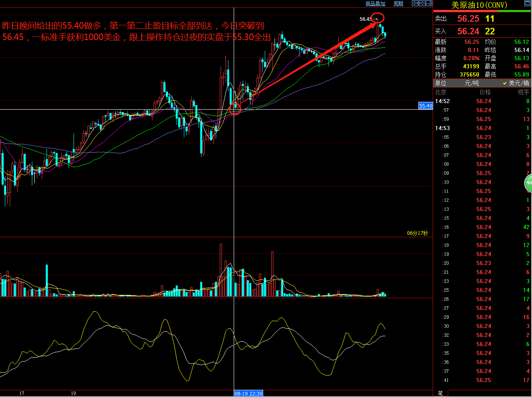Screen dimensions: 532x398
Task: Click the 卖出 ask price 56.25
Action: pyautogui.click(x=468, y=18)
